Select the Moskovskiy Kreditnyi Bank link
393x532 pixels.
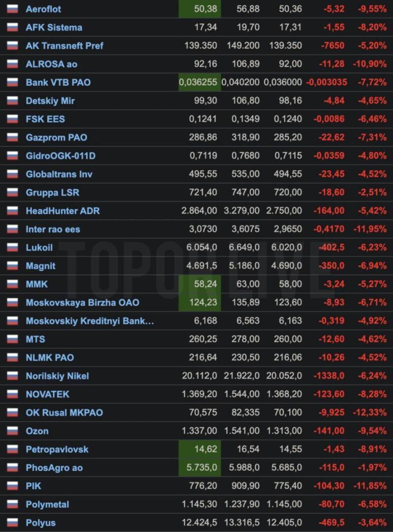(90, 321)
